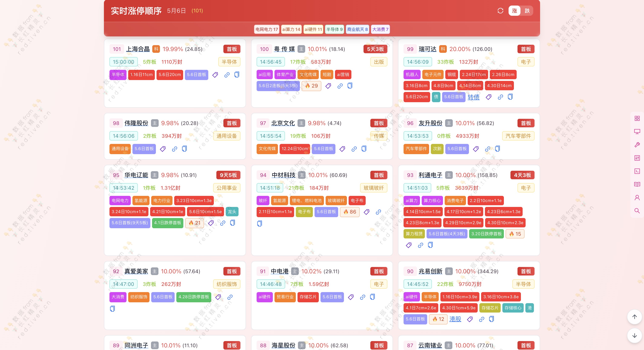Click the 玻璃玻纤 industry label in 中材科技 card
The height and width of the screenshot is (350, 644).
pyautogui.click(x=374, y=188)
